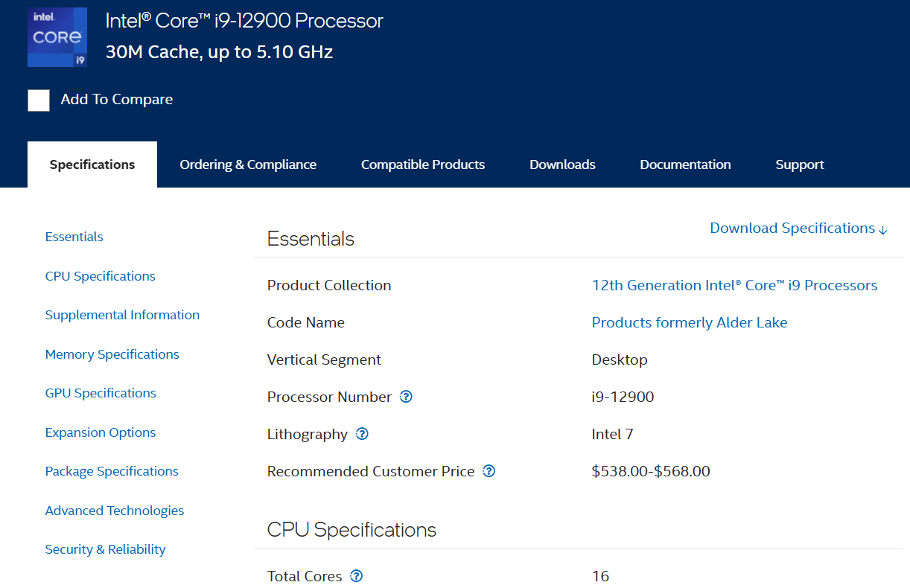Click the Processor Number label
910x588 pixels.
coord(329,397)
